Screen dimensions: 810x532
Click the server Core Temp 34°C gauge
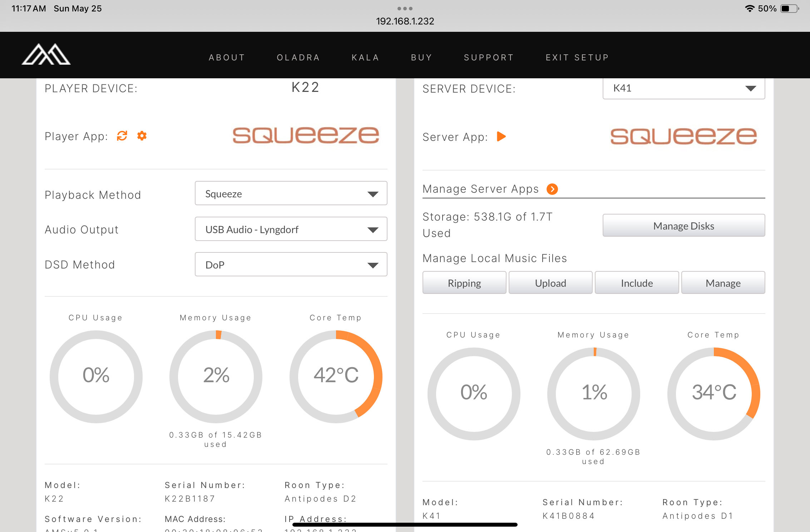714,394
